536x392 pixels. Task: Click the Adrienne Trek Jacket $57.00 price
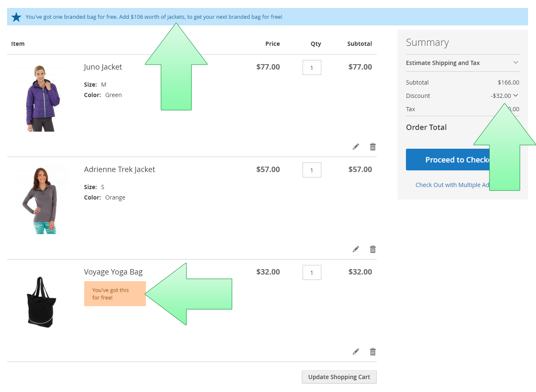click(x=268, y=170)
